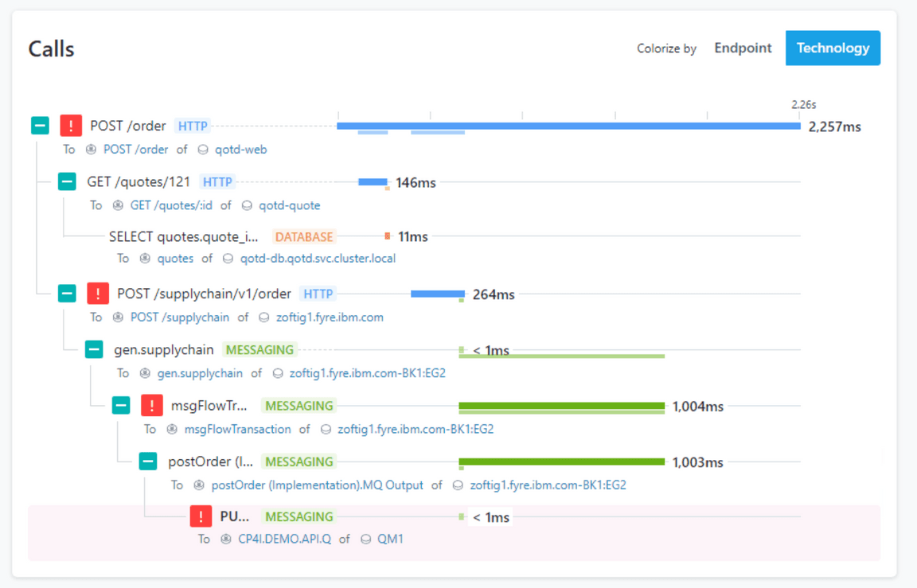Click the error icon on the msgFlowTr call

[151, 405]
